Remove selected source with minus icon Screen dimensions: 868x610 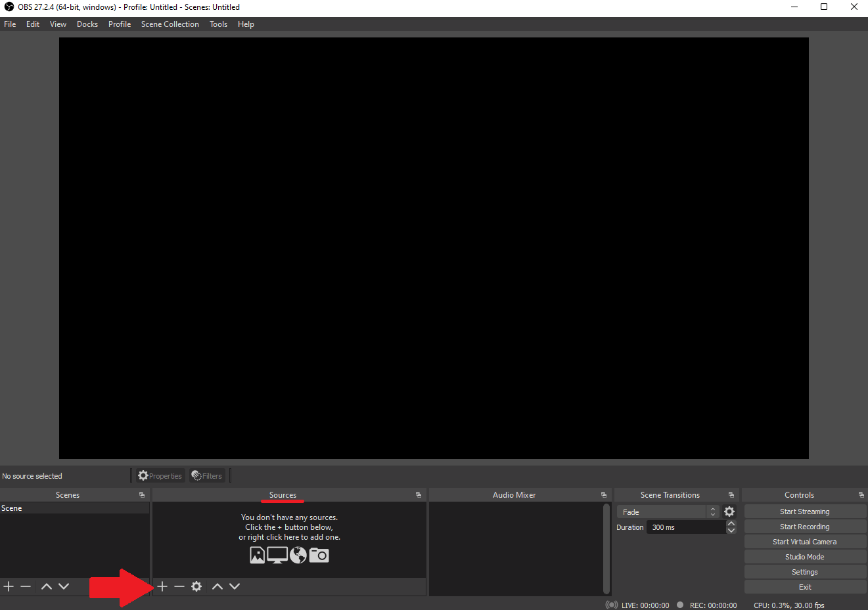pos(179,586)
